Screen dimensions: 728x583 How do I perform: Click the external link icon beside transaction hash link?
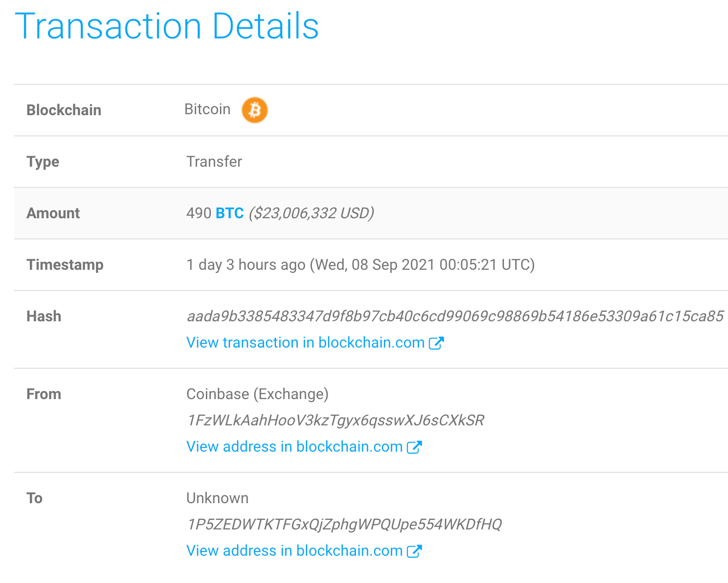436,343
